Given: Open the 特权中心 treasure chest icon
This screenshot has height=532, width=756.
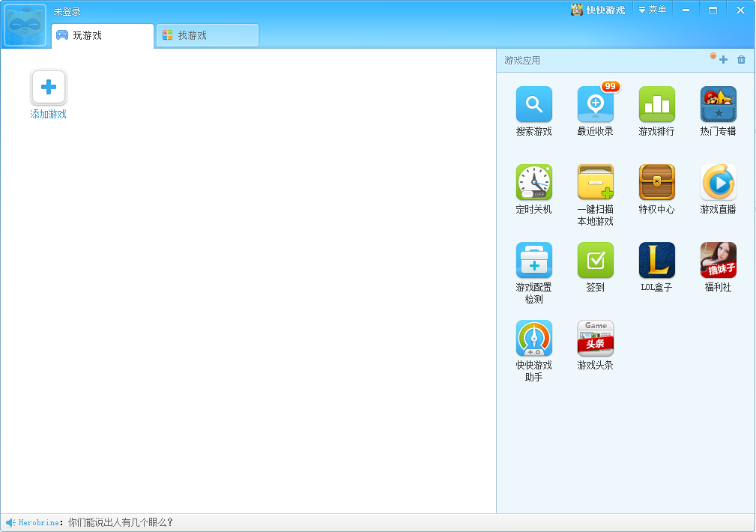Looking at the screenshot, I should [x=656, y=182].
